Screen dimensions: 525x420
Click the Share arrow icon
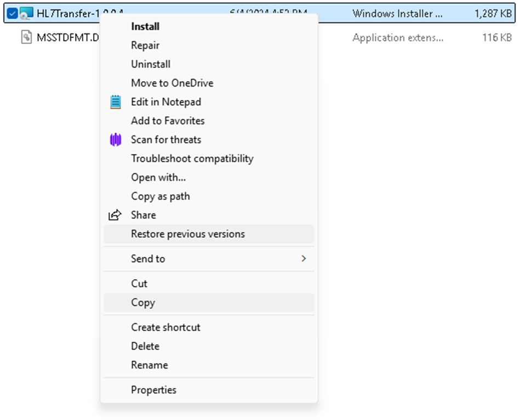pyautogui.click(x=115, y=215)
